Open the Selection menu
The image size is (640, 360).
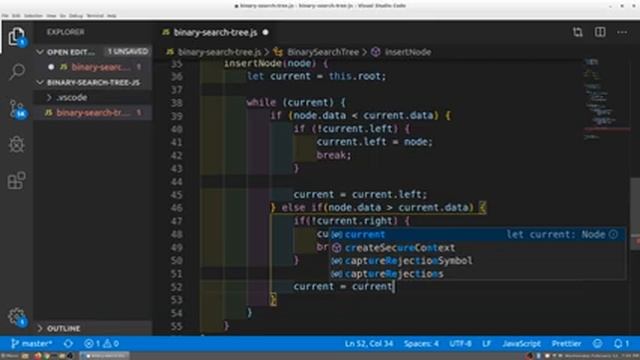click(33, 16)
